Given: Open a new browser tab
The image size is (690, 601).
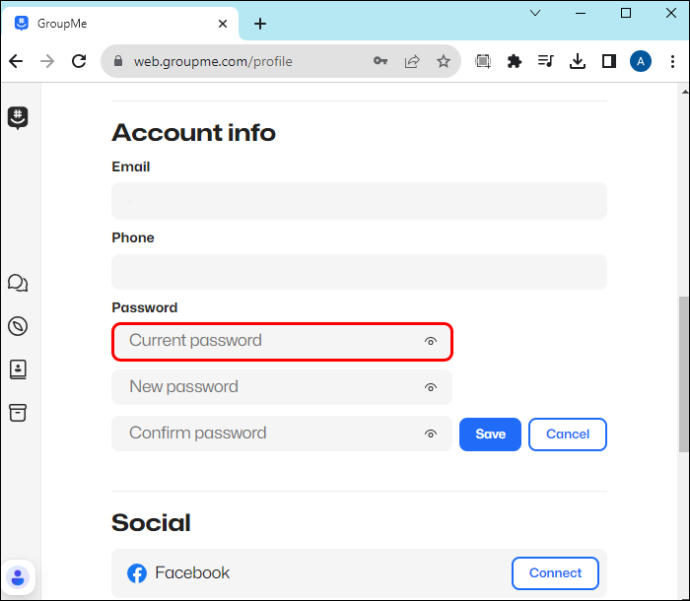Looking at the screenshot, I should tap(260, 24).
